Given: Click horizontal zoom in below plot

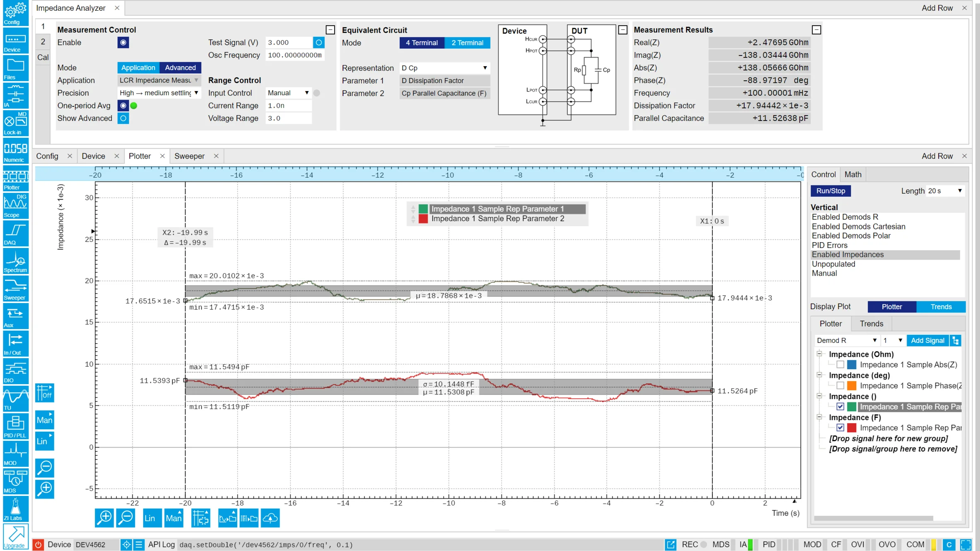Looking at the screenshot, I should pyautogui.click(x=104, y=518).
